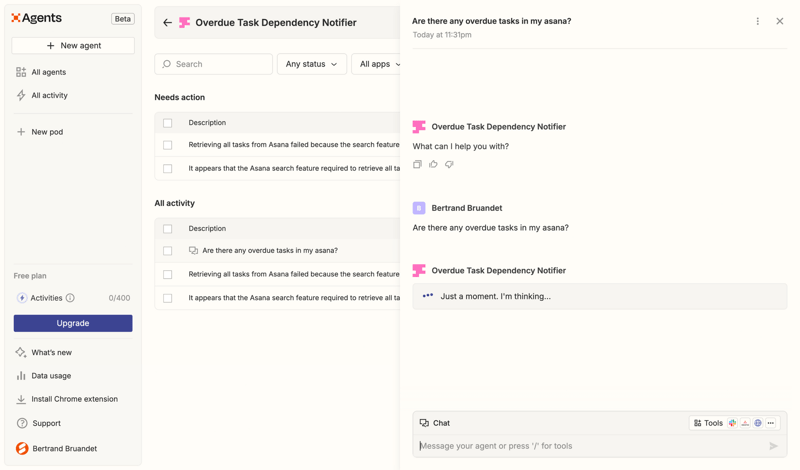
Task: Open more tools ellipsis
Action: pyautogui.click(x=771, y=423)
